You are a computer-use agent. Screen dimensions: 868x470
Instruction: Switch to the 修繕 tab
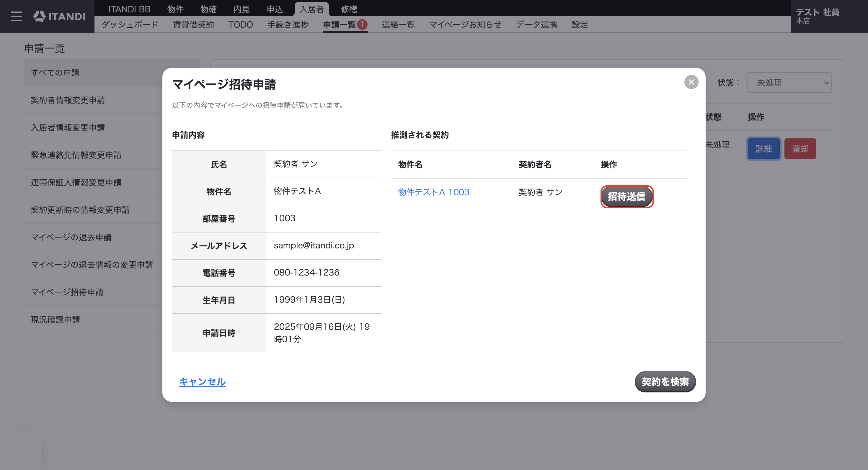(x=349, y=9)
